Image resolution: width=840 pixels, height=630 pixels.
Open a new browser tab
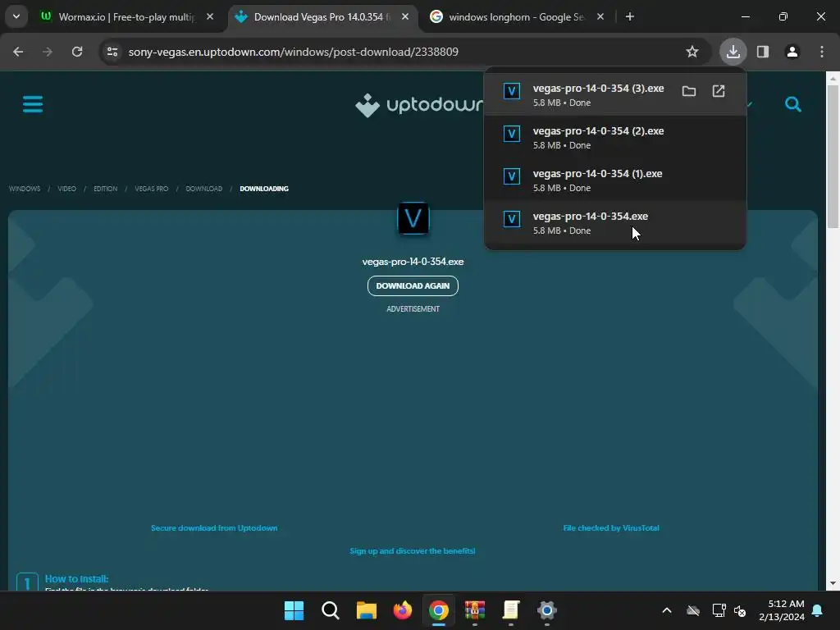click(x=630, y=17)
